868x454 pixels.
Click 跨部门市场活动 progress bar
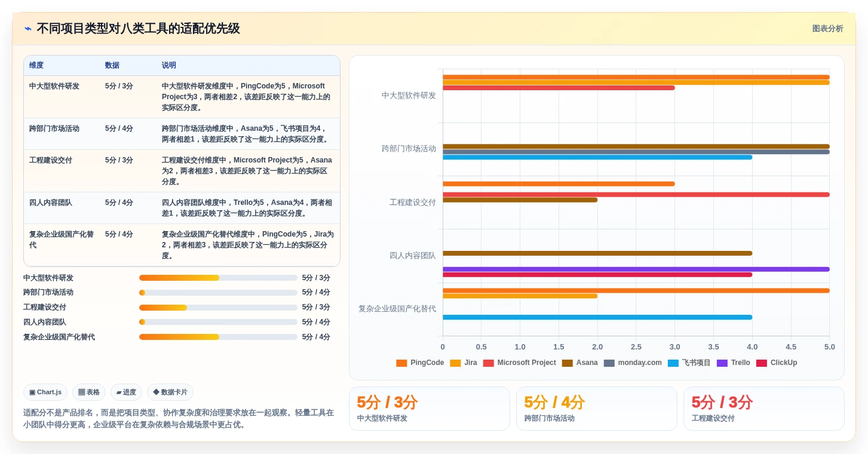click(x=218, y=293)
